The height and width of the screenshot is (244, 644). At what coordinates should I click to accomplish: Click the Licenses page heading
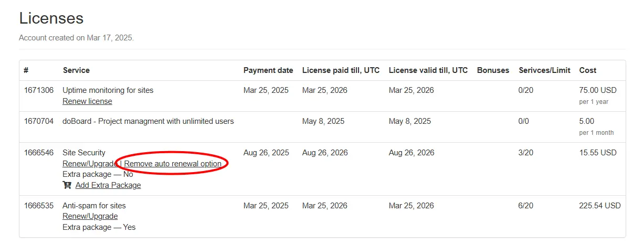click(x=51, y=18)
